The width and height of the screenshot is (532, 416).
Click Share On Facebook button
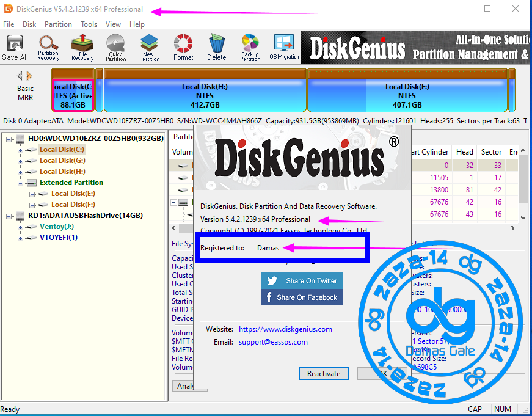click(302, 297)
